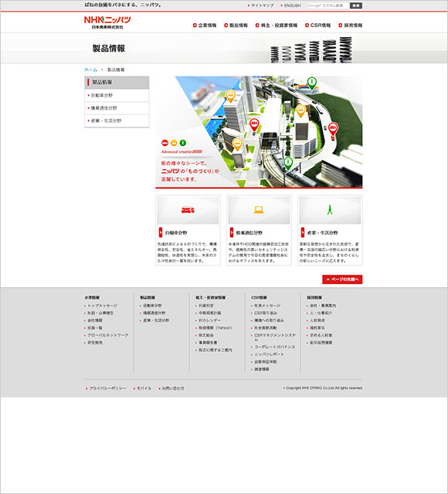The image size is (448, 494).
Task: Click the サイトマップ link in header
Action: point(261,5)
